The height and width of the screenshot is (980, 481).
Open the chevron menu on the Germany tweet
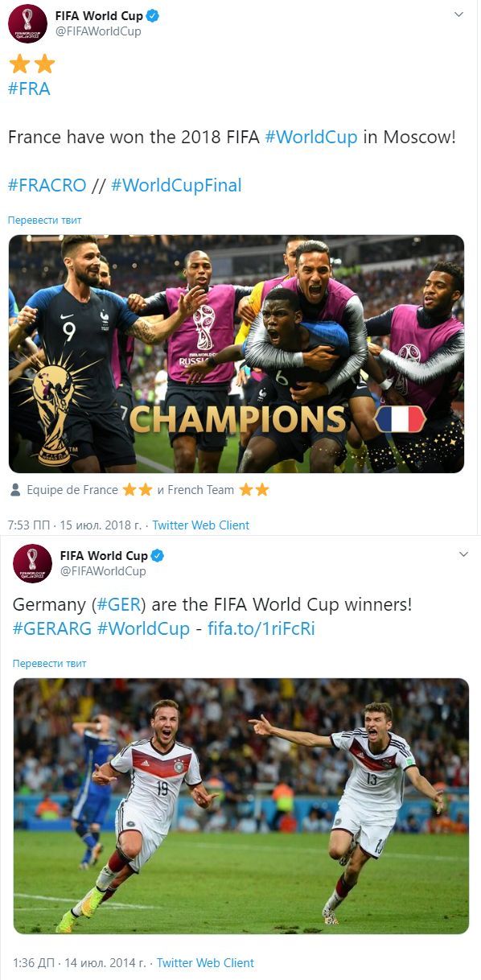(463, 554)
